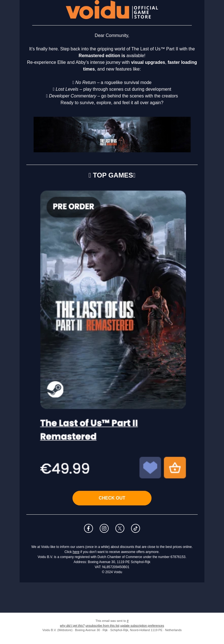Add game to wishlist with heart icon
The height and width of the screenshot is (644, 224).
150,468
